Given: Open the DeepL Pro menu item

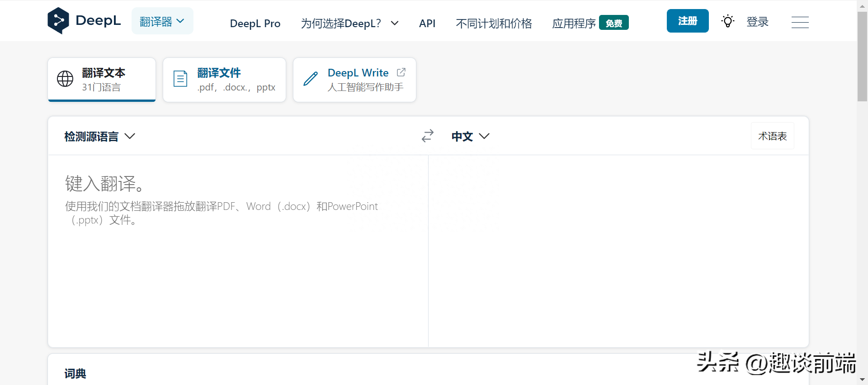Looking at the screenshot, I should (255, 23).
